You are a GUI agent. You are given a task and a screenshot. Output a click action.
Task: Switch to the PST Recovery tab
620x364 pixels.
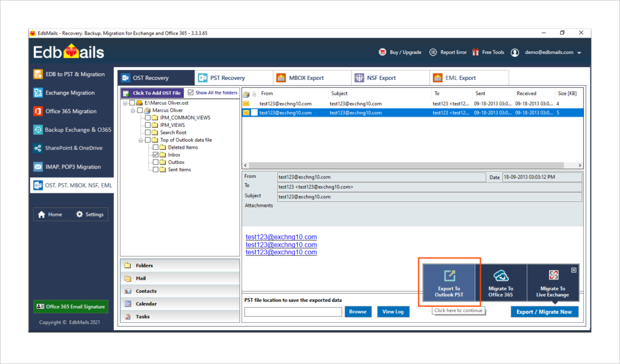(x=233, y=78)
